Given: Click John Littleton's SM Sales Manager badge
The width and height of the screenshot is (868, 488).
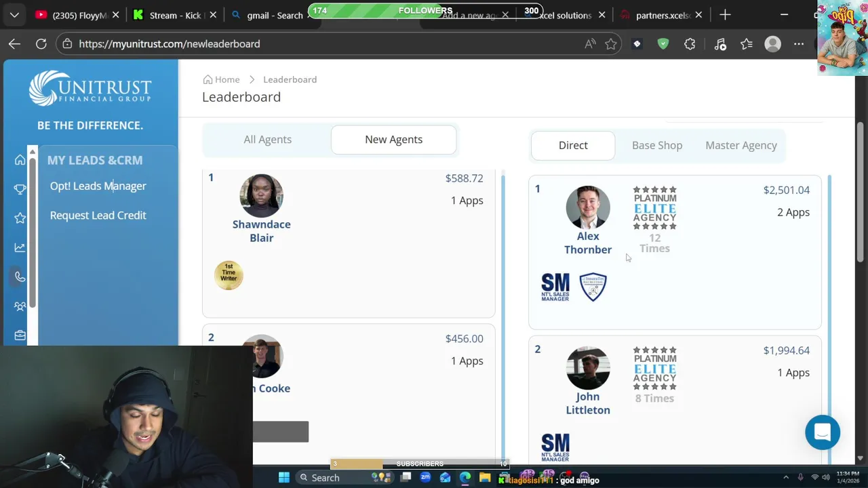Looking at the screenshot, I should tap(555, 447).
